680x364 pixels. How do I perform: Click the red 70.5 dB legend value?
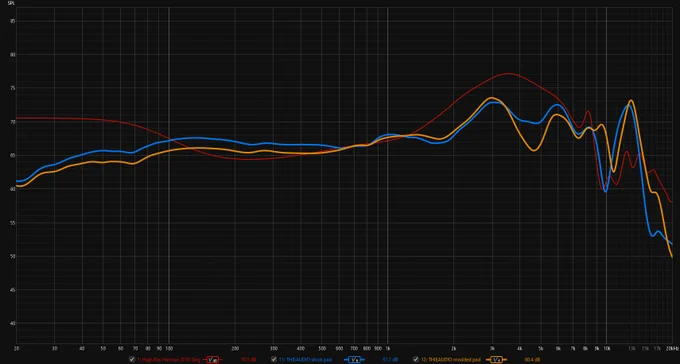(248, 360)
